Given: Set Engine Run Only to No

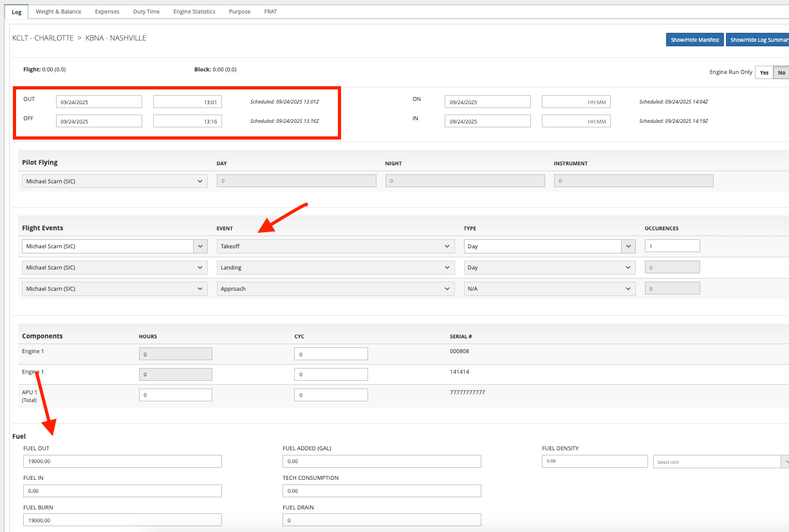Looking at the screenshot, I should click(x=781, y=73).
